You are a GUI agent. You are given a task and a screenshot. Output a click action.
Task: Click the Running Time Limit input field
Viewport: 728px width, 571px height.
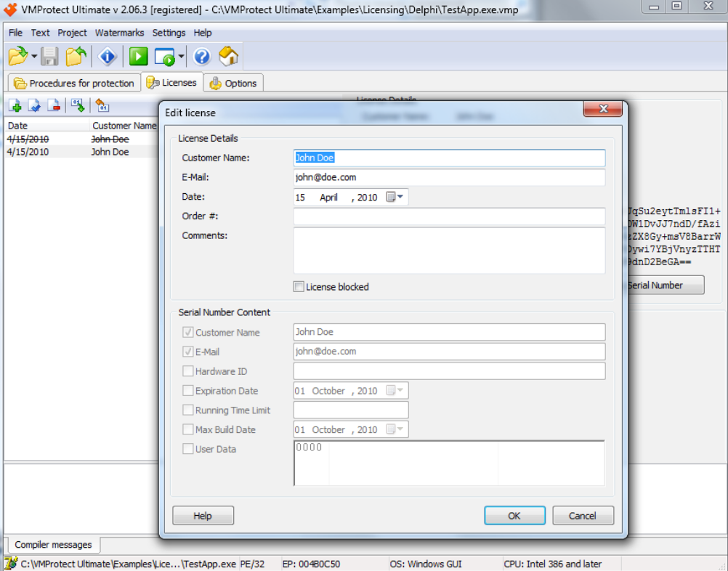point(351,410)
